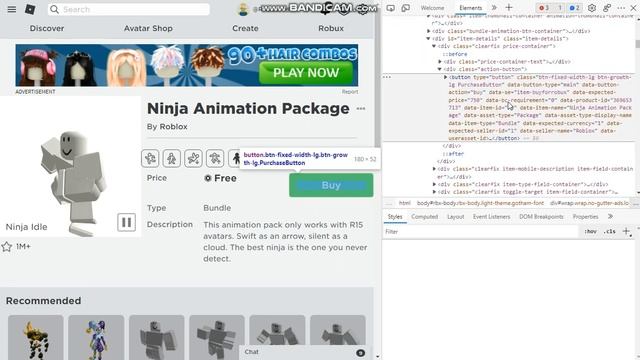Toggle DevTools device emulation icon
The height and width of the screenshot is (360, 640).
tap(406, 8)
